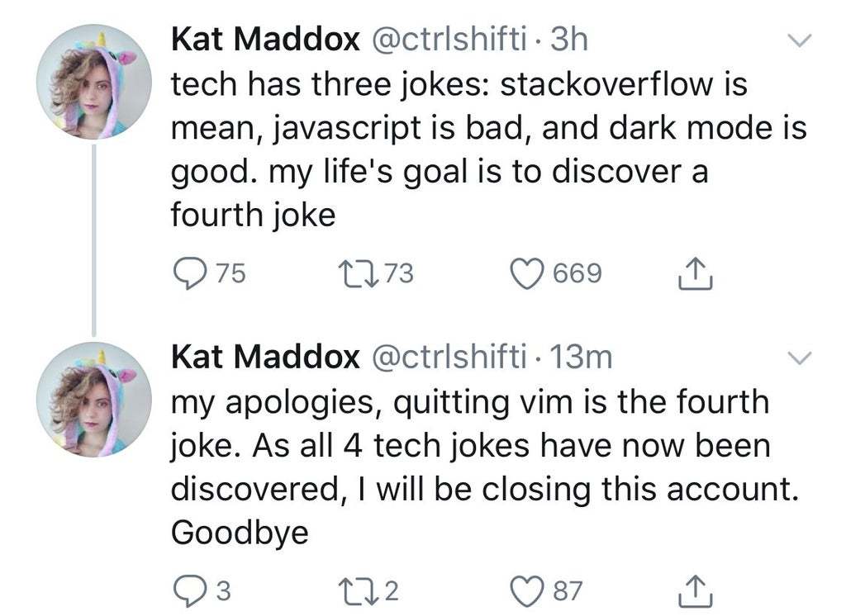Retweet the first tweet with 73 retweets
This screenshot has height=616, width=846.
pyautogui.click(x=357, y=272)
